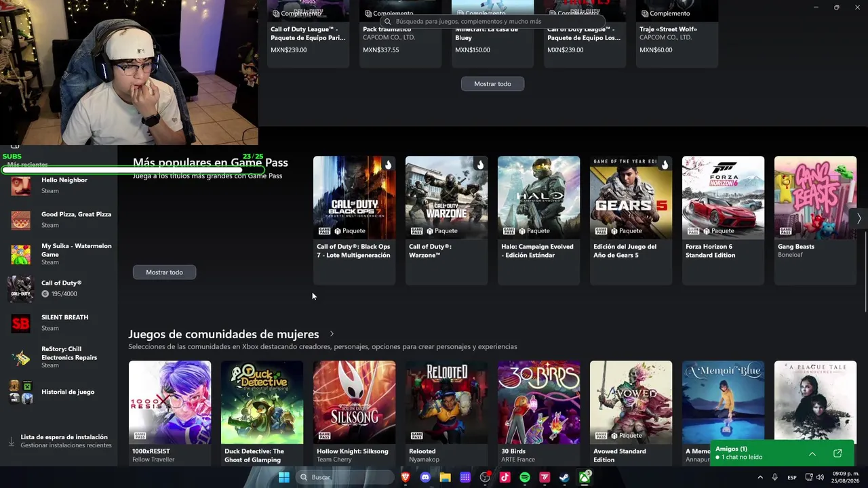The image size is (868, 488).
Task: Click the Más populares en Game Pass heading
Action: coord(210,163)
